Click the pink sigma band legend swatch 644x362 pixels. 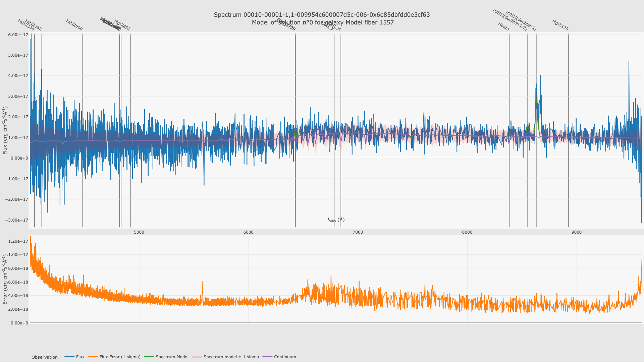pyautogui.click(x=197, y=357)
